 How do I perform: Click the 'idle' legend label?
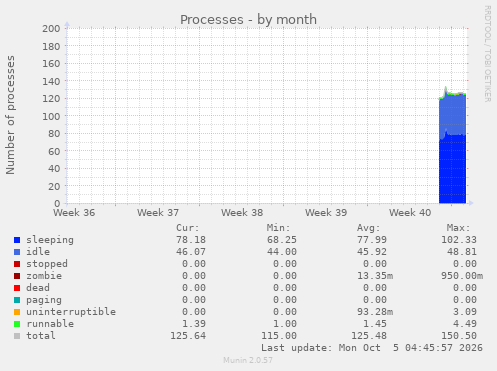tap(38, 252)
